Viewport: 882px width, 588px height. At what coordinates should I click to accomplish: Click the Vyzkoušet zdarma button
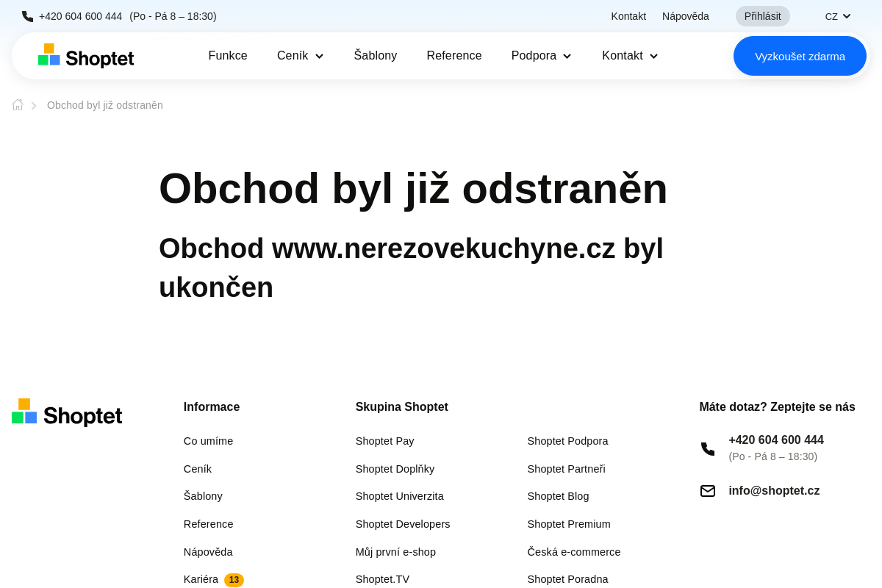tap(800, 55)
